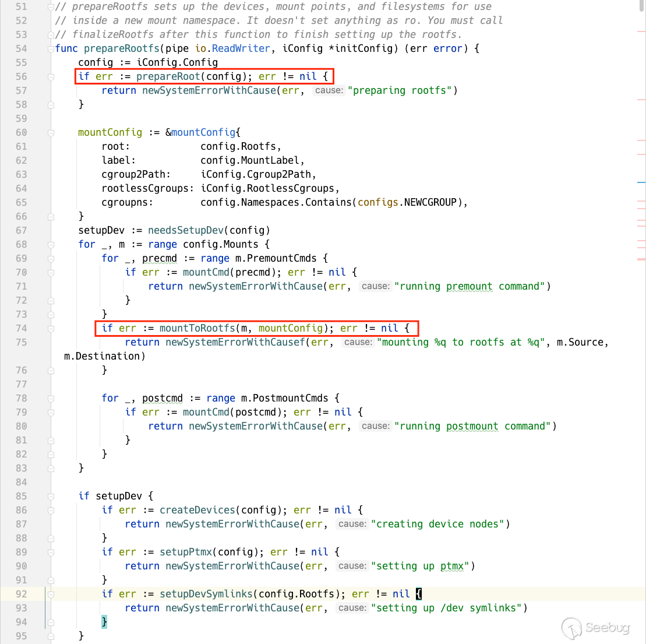The image size is (646, 644).
Task: Click the setupPtmx call on line 89
Action: 186,552
